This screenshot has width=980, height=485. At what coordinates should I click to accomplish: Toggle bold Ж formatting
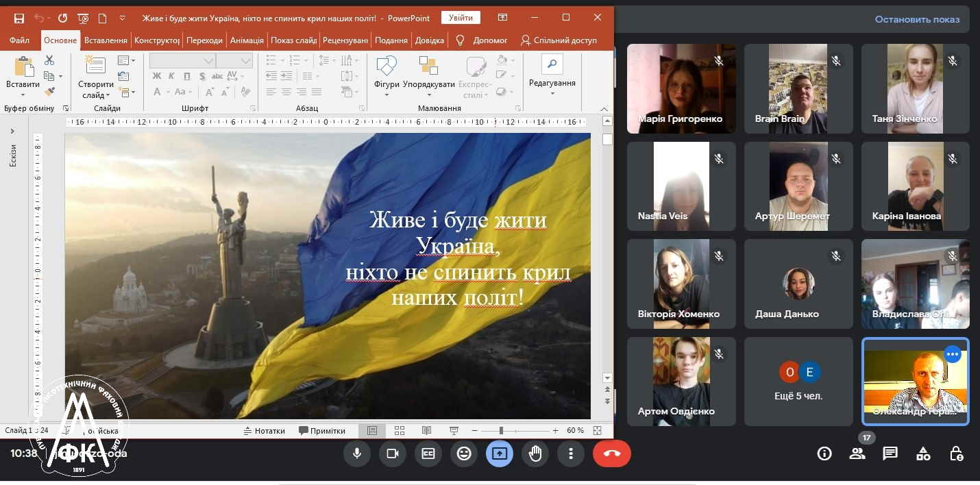(157, 76)
